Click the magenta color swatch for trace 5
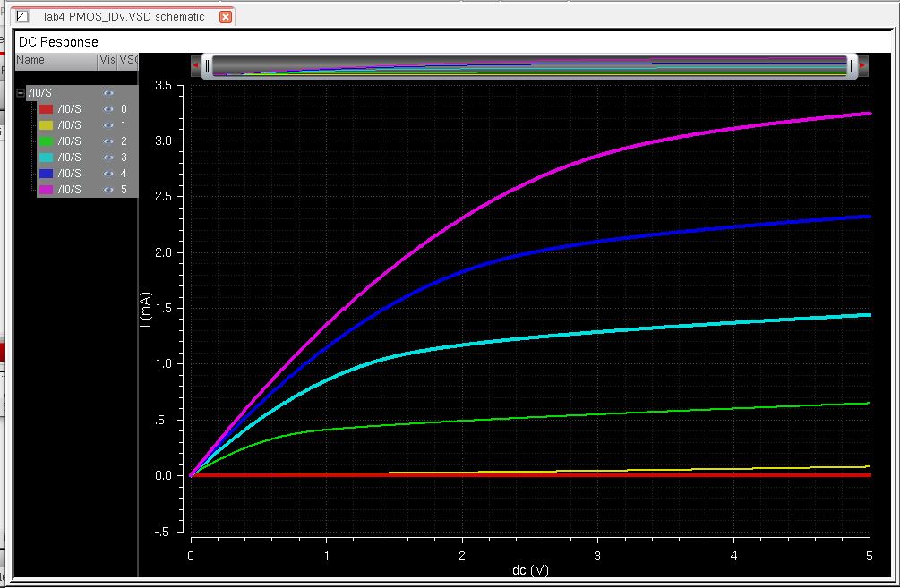The width and height of the screenshot is (900, 588). pos(46,190)
